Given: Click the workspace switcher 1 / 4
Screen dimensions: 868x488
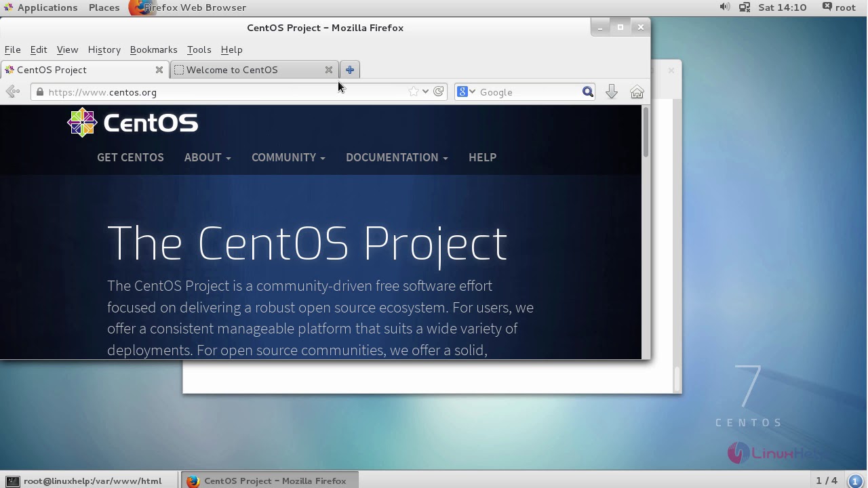Looking at the screenshot, I should [x=827, y=481].
